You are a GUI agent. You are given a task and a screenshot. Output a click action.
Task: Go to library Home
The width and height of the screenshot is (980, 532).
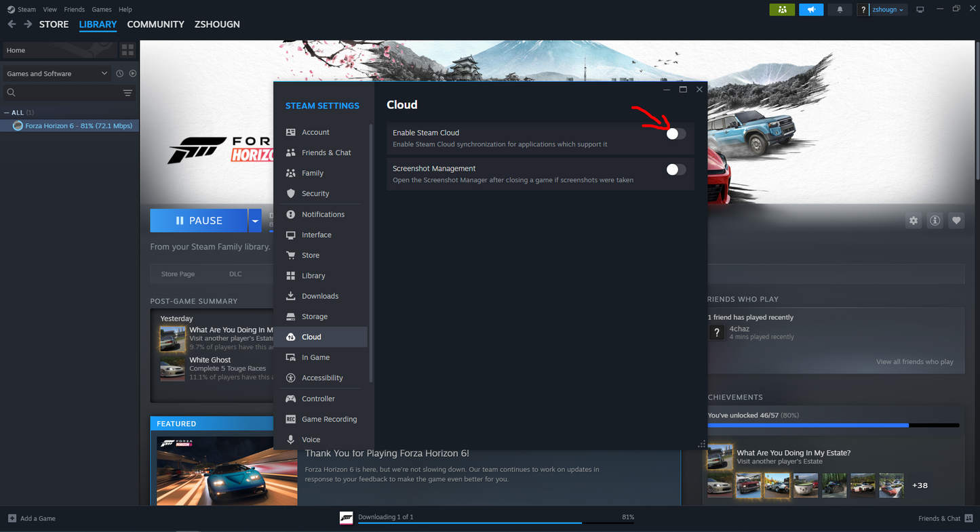pyautogui.click(x=59, y=50)
